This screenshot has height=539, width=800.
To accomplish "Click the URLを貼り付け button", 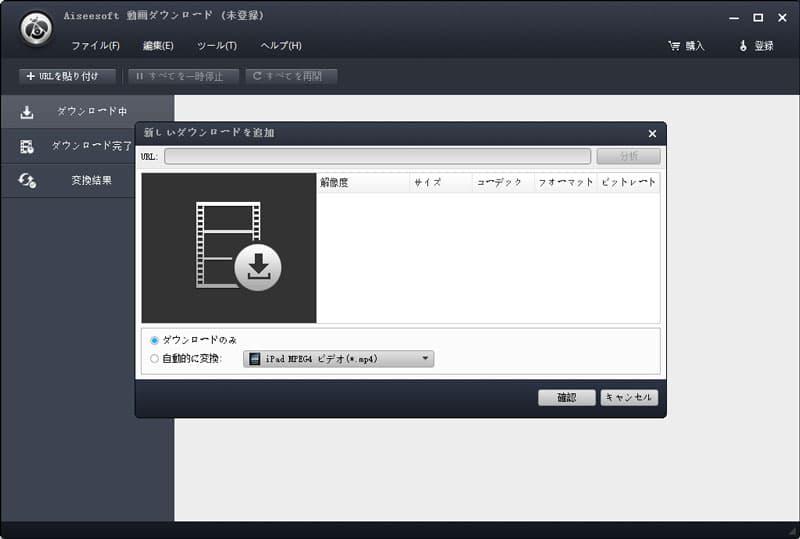I will [x=67, y=76].
